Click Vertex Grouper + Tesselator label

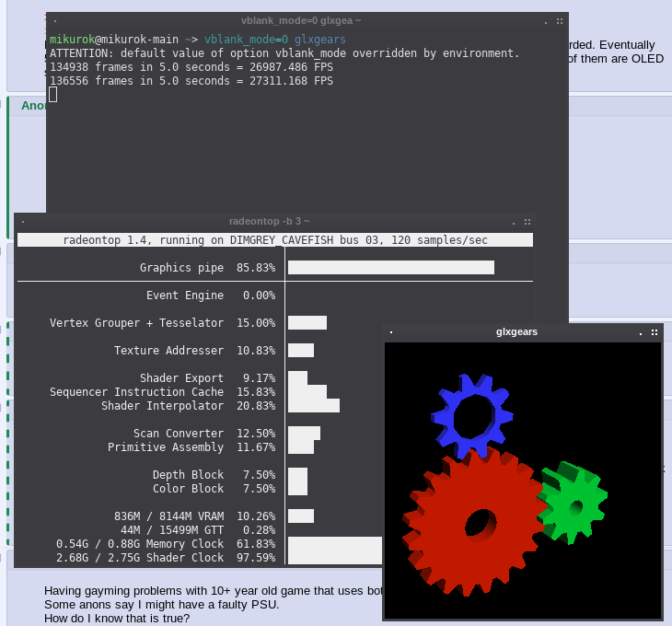[x=136, y=322]
